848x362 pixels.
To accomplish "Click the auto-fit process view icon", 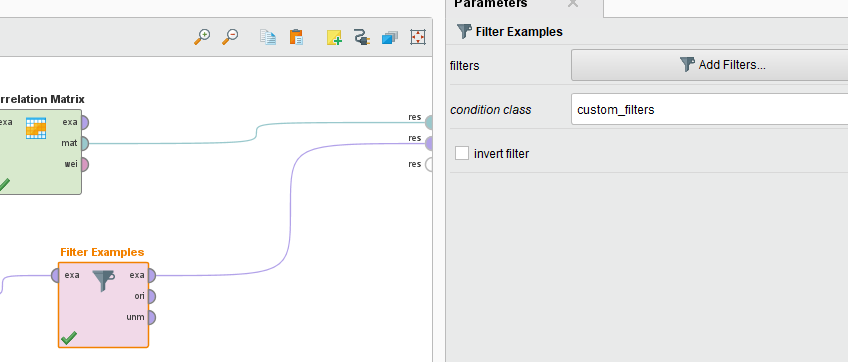I will (418, 37).
